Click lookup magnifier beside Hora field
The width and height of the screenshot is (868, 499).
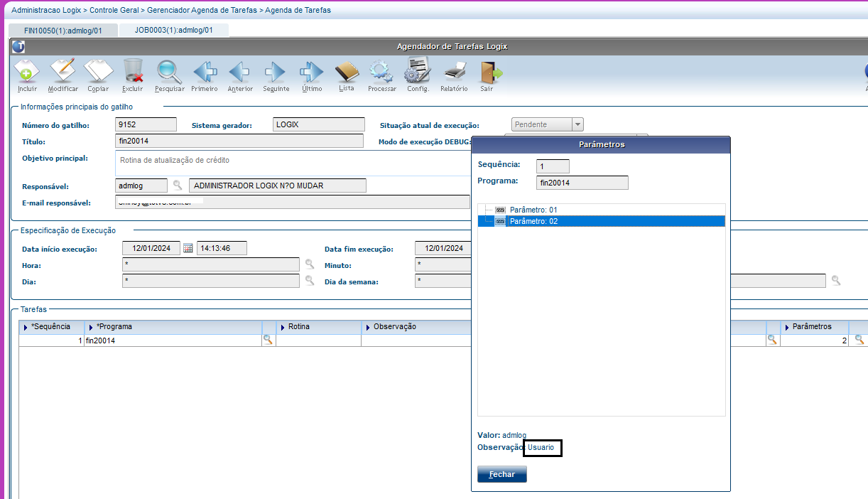(310, 264)
